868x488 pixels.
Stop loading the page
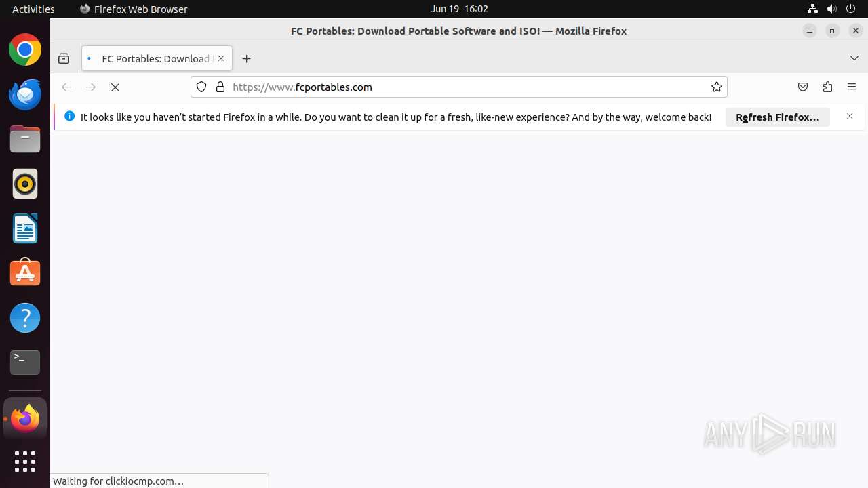coord(115,87)
